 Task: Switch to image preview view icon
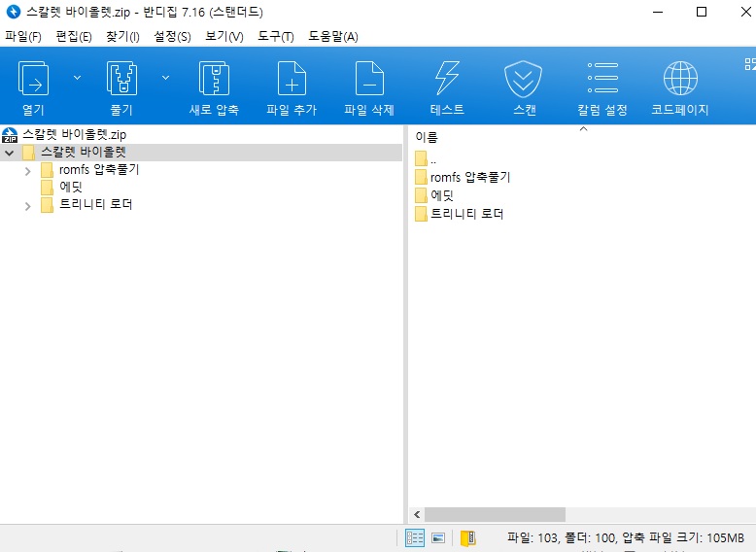tap(438, 538)
